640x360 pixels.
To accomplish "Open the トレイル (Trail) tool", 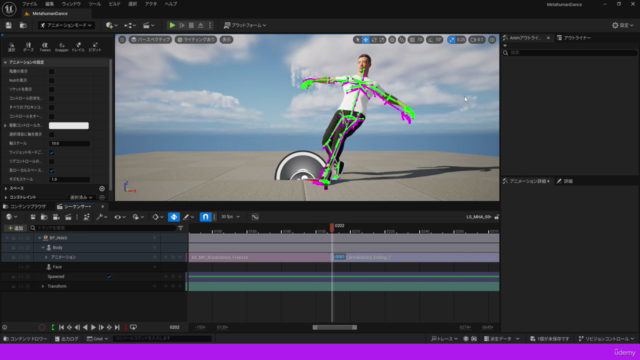I will coord(78,47).
